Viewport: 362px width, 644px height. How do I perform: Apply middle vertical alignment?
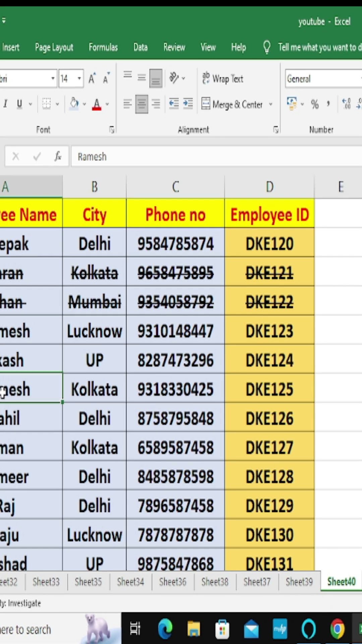(x=141, y=78)
